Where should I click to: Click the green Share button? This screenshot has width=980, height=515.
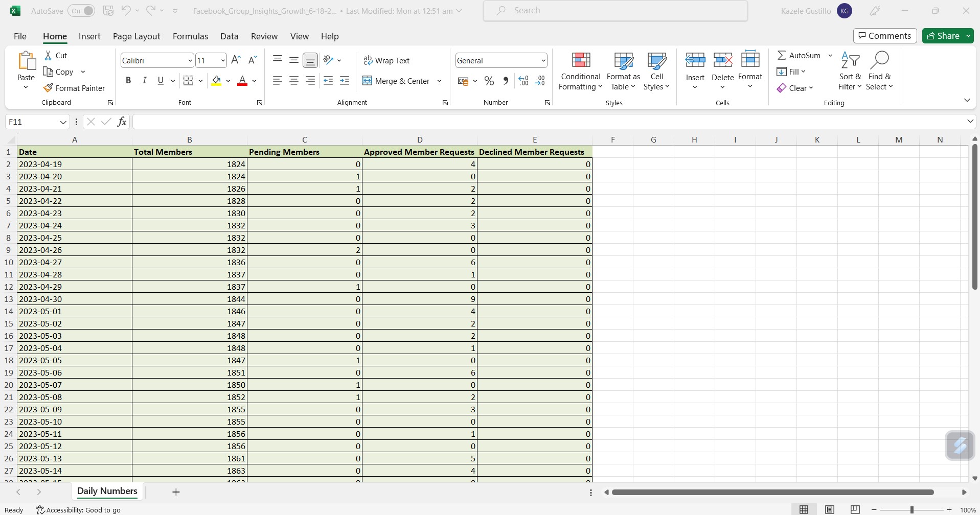pos(943,36)
